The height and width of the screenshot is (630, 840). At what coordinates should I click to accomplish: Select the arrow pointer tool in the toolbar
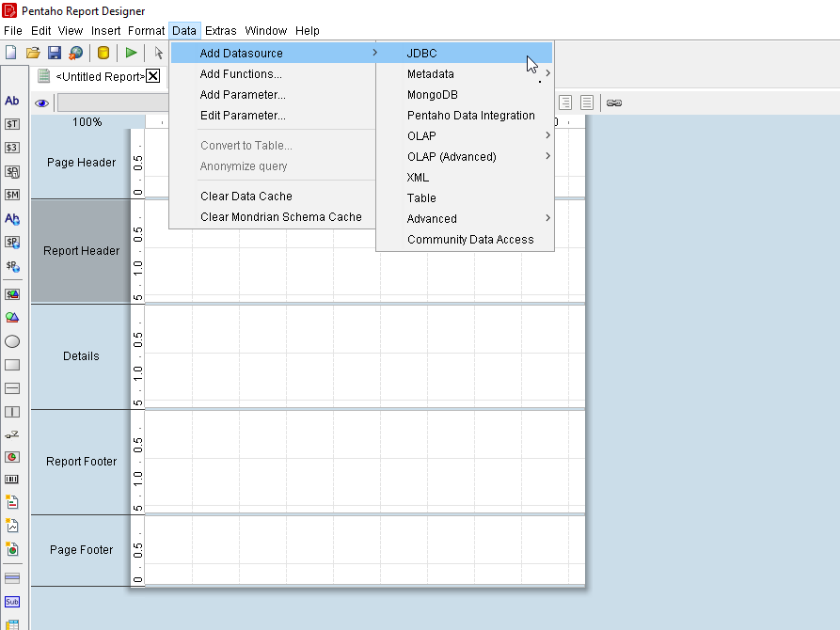(159, 53)
